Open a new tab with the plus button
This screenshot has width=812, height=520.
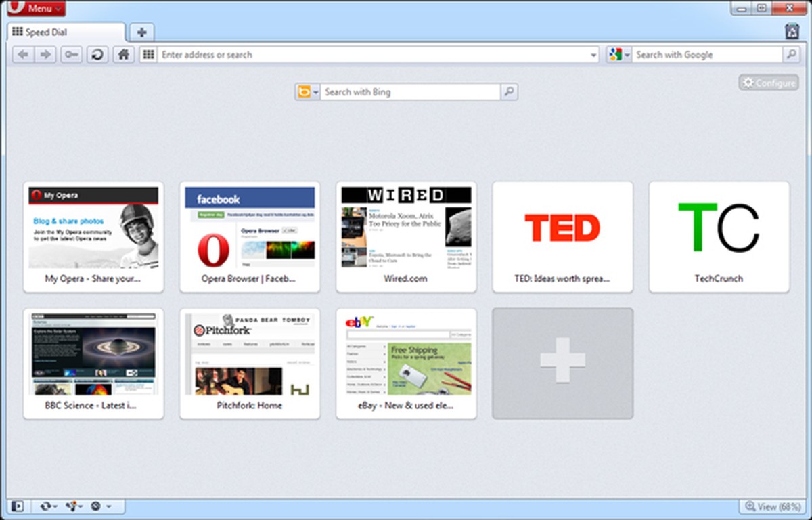(x=141, y=31)
